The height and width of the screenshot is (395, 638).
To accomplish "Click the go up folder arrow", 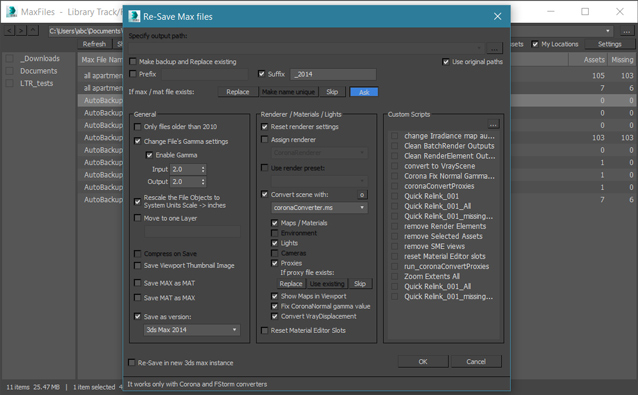I will click(x=33, y=30).
